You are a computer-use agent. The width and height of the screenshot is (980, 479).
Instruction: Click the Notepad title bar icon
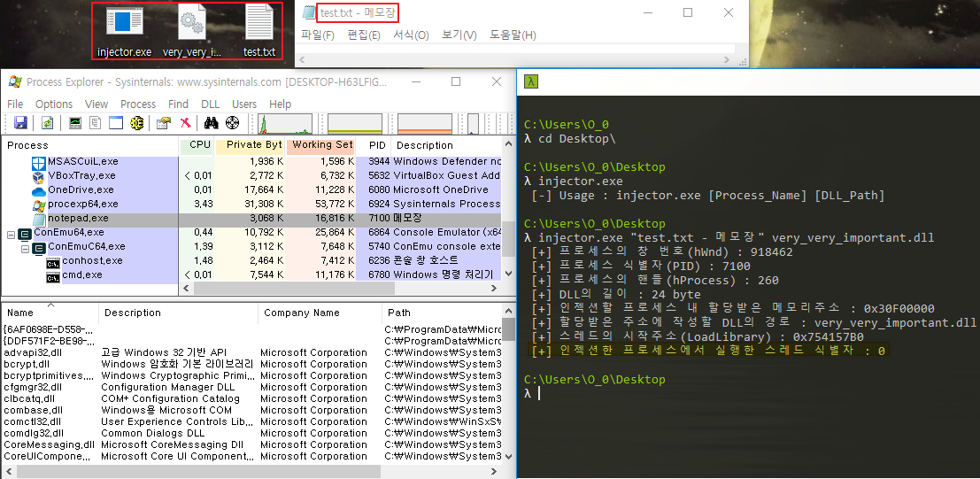point(308,12)
